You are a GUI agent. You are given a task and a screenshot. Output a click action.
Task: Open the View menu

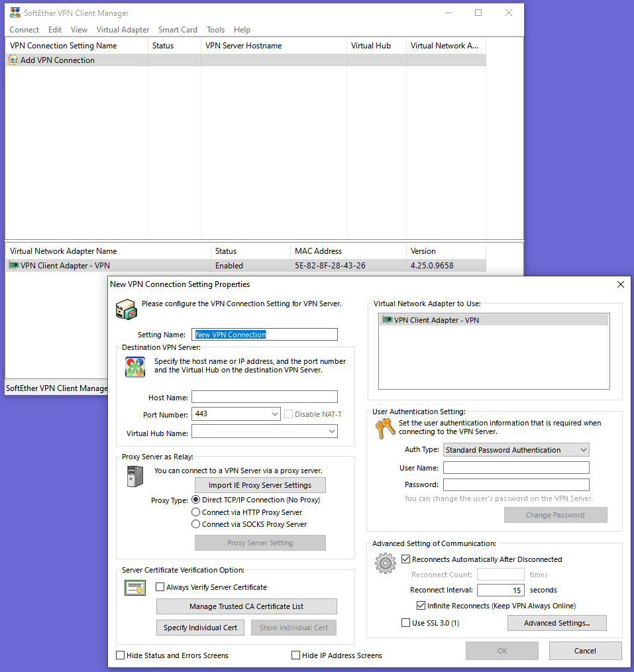point(79,30)
